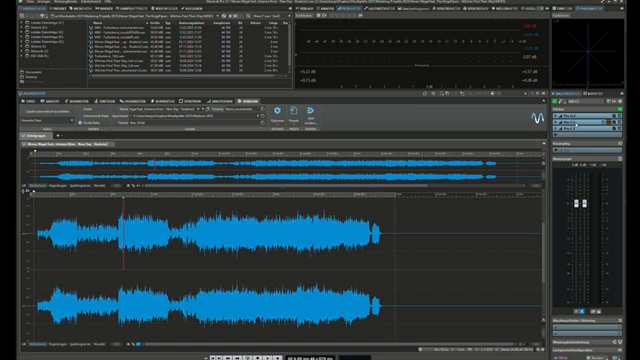640x360 pixels.
Task: Open the Aufgaben tab
Action: [x=191, y=8]
